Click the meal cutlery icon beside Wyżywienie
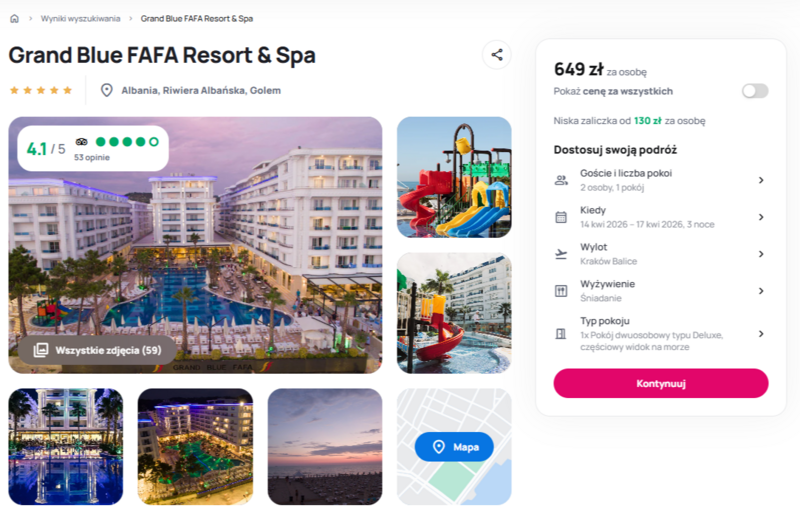800x514 pixels. [x=561, y=291]
